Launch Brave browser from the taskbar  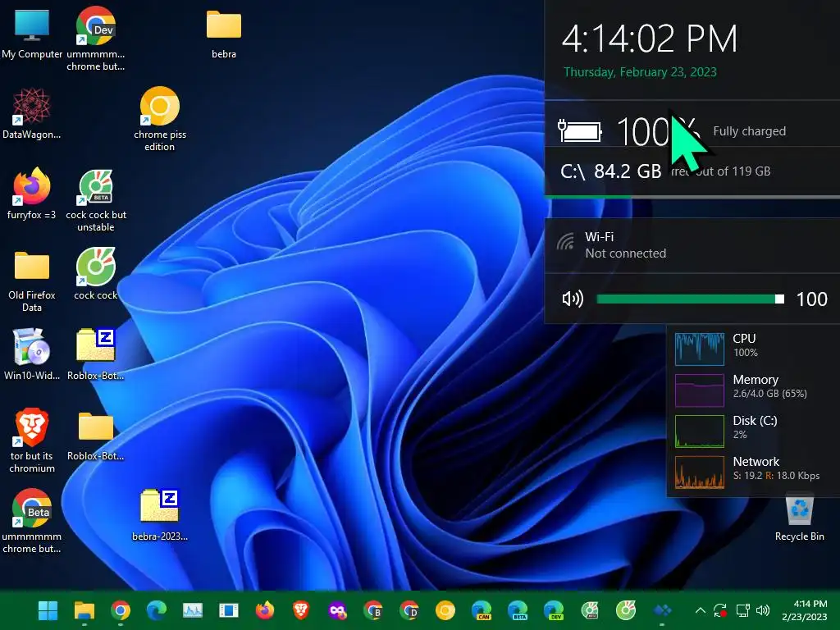pyautogui.click(x=300, y=610)
